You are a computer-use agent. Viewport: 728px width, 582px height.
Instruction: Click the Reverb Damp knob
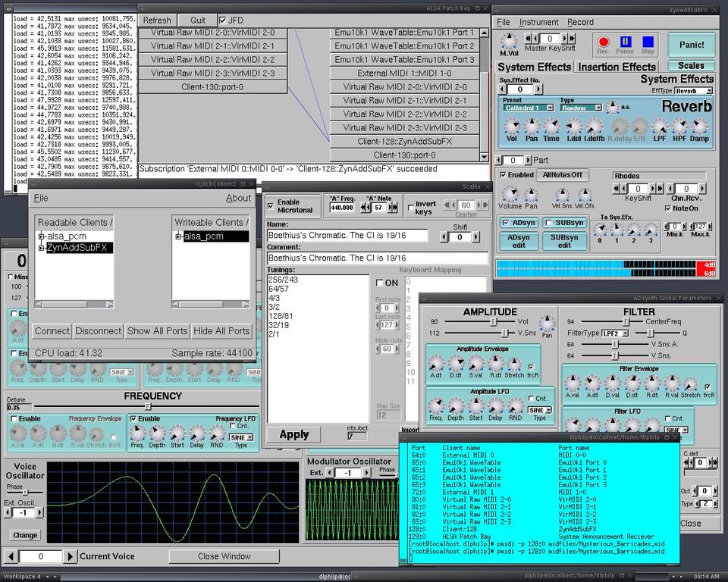pos(699,126)
